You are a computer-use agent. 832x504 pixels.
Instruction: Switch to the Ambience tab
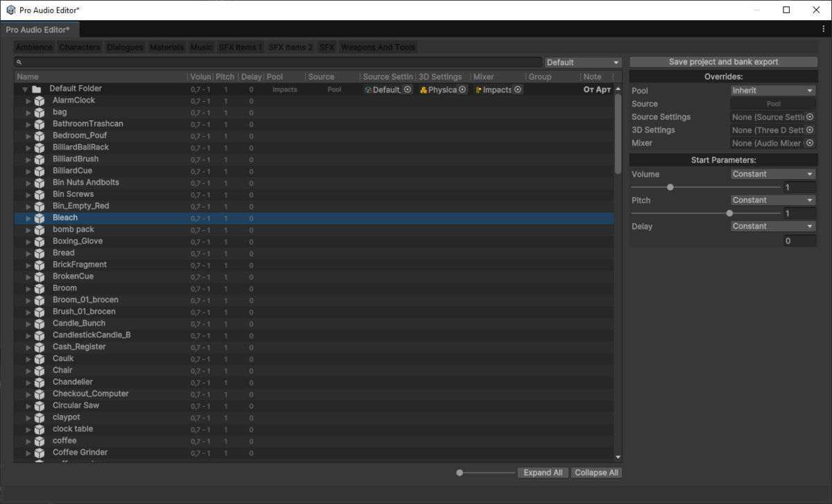[x=35, y=47]
